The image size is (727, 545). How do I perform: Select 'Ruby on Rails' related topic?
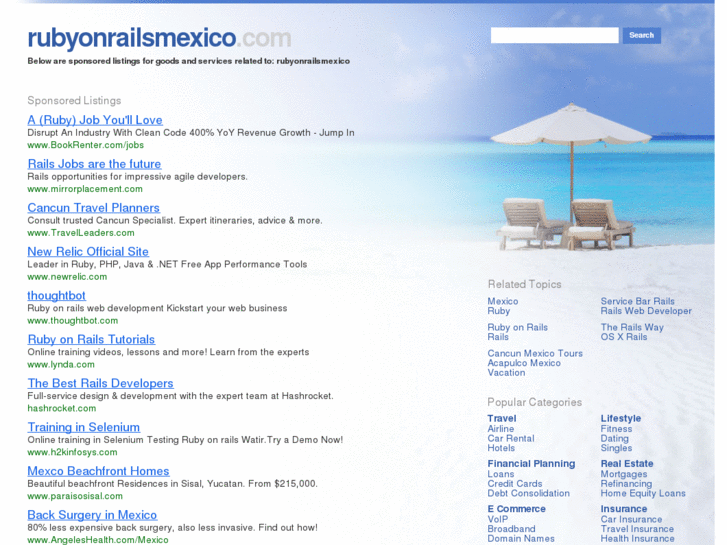coord(517,327)
